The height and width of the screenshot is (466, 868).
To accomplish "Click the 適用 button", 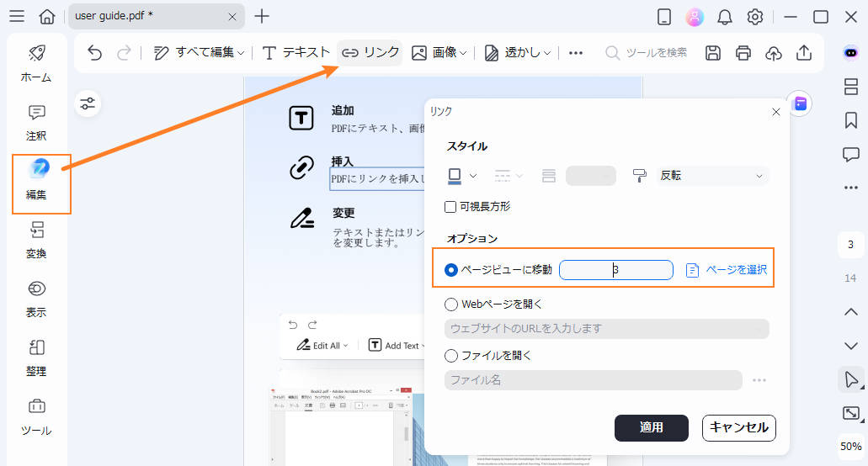I will coord(652,428).
